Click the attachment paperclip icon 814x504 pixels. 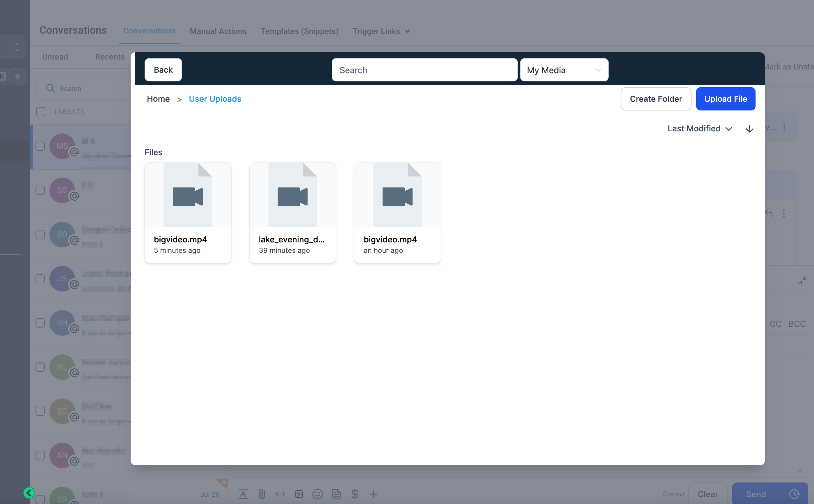pos(262,494)
